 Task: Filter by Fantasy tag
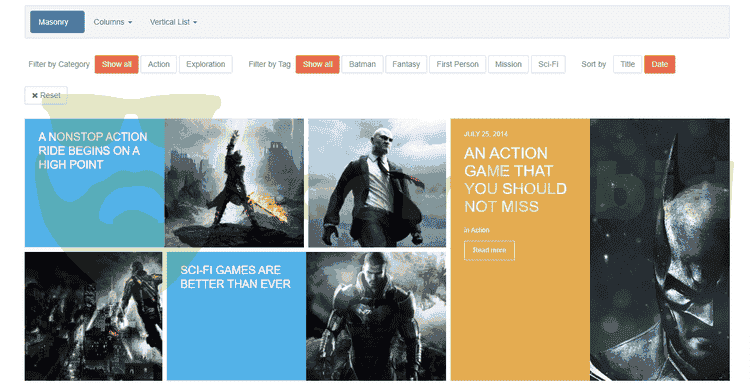(406, 64)
